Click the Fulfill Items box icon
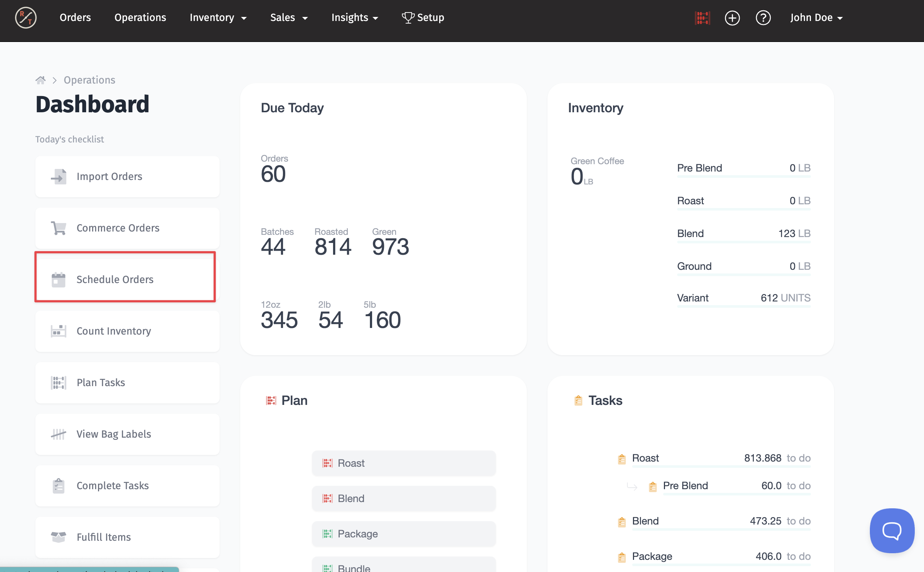This screenshot has width=924, height=572. pos(59,537)
